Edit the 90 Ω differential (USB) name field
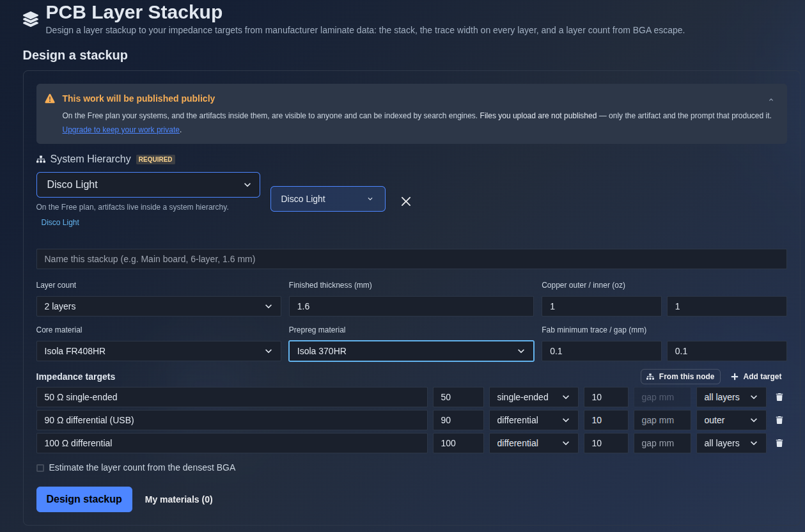805x532 pixels. (232, 420)
